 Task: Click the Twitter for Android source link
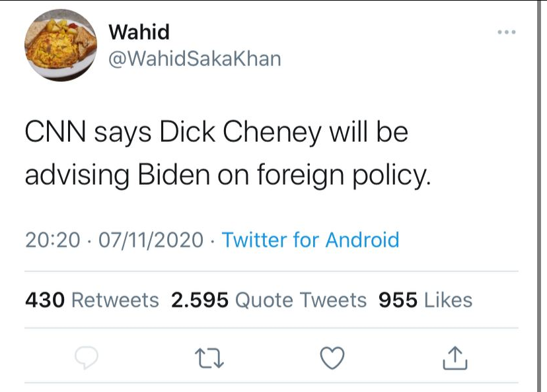click(310, 239)
